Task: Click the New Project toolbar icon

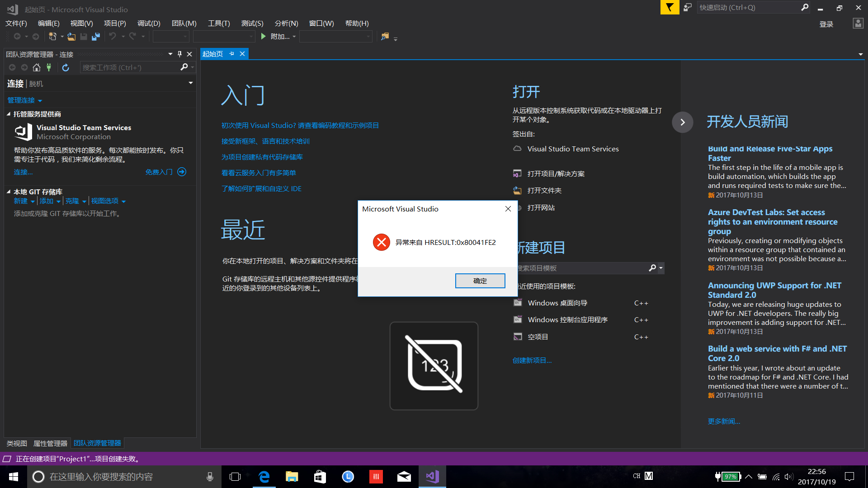Action: pyautogui.click(x=53, y=37)
